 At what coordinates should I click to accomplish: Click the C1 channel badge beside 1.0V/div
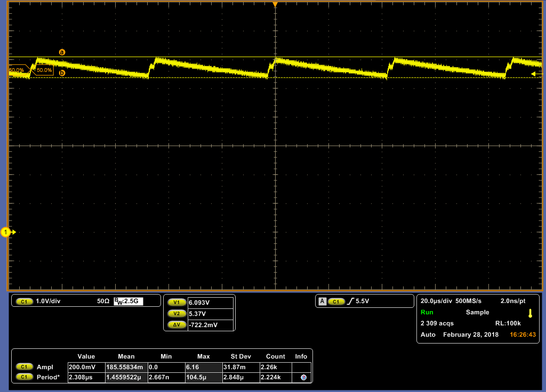[x=25, y=301]
